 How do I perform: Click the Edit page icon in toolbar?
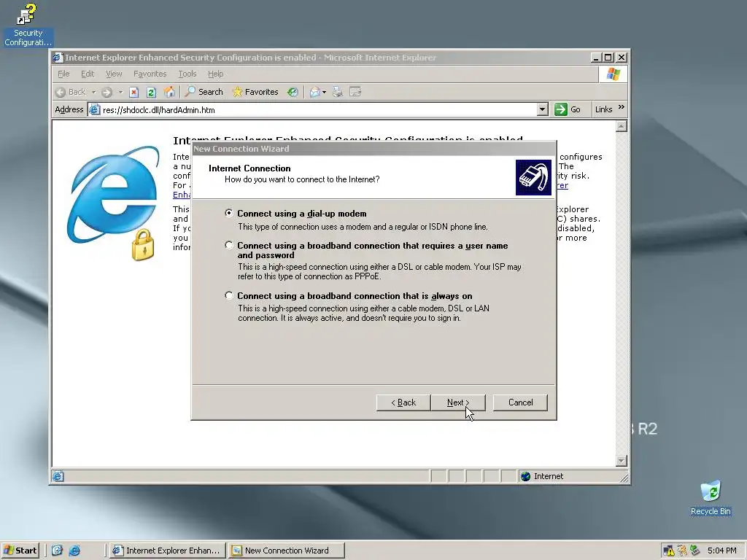coord(355,92)
